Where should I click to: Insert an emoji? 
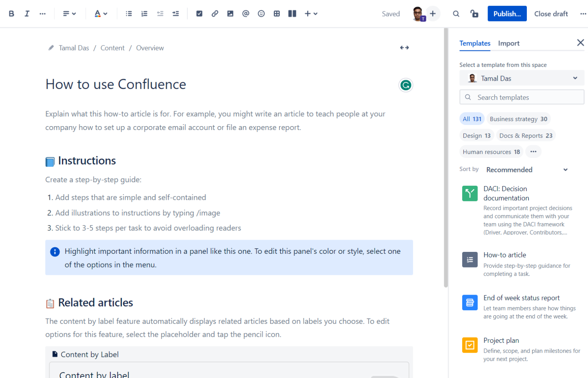[261, 14]
